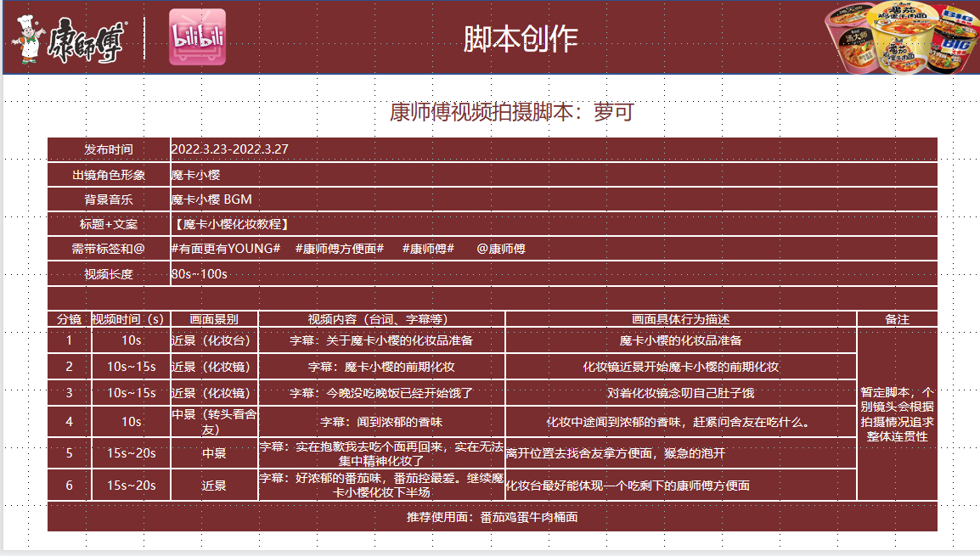Click the 需带标签和@ label cell
This screenshot has width=980, height=556.
click(109, 249)
